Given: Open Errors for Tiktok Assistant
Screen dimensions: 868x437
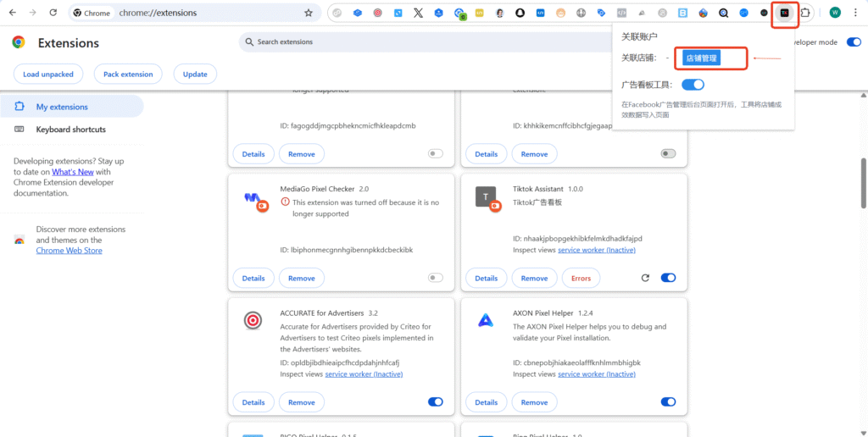Looking at the screenshot, I should [x=581, y=279].
